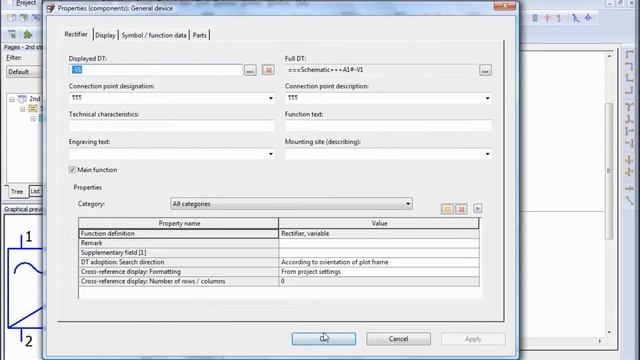The height and width of the screenshot is (360, 640).
Task: Click the Cancel button
Action: (x=398, y=339)
